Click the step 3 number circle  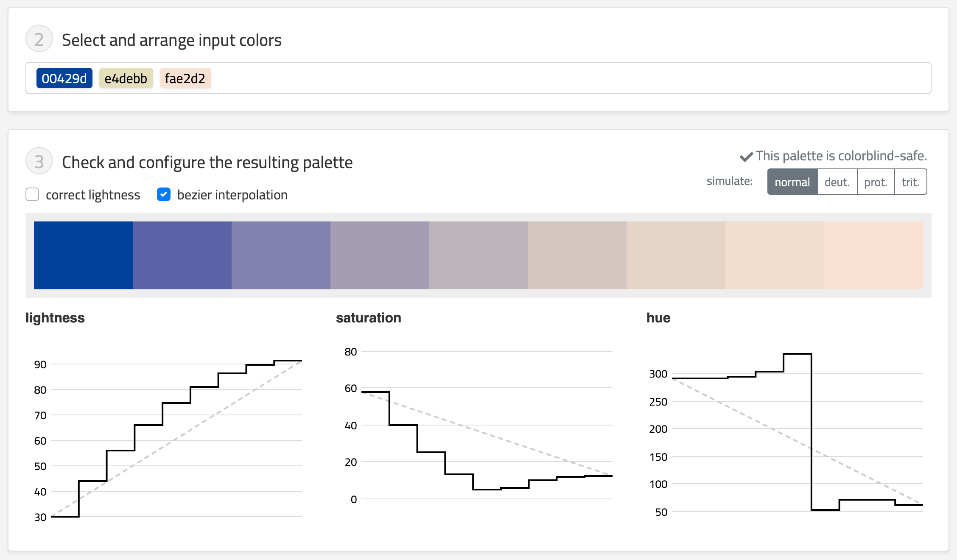pyautogui.click(x=39, y=161)
